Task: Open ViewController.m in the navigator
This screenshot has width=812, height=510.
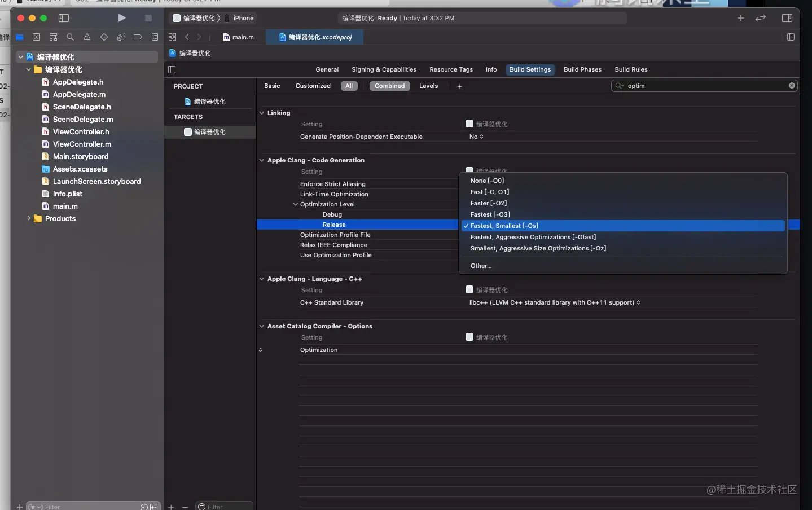Action: (x=82, y=144)
